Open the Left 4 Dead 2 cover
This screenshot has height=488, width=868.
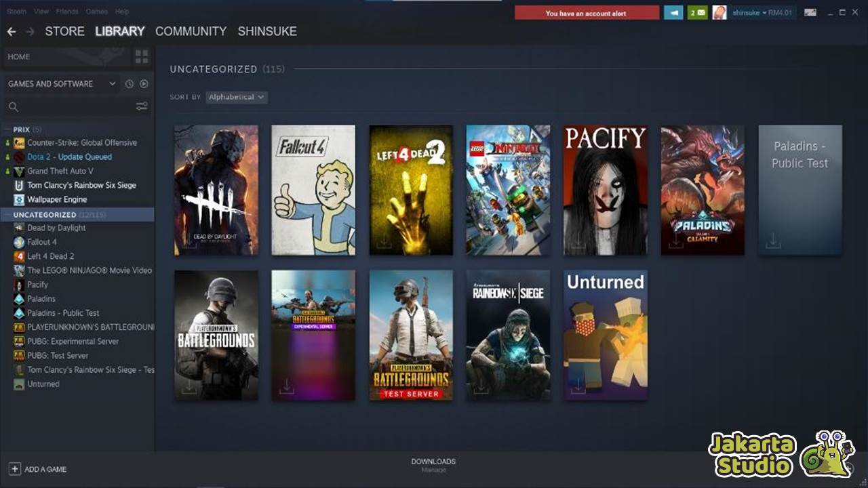click(x=411, y=190)
